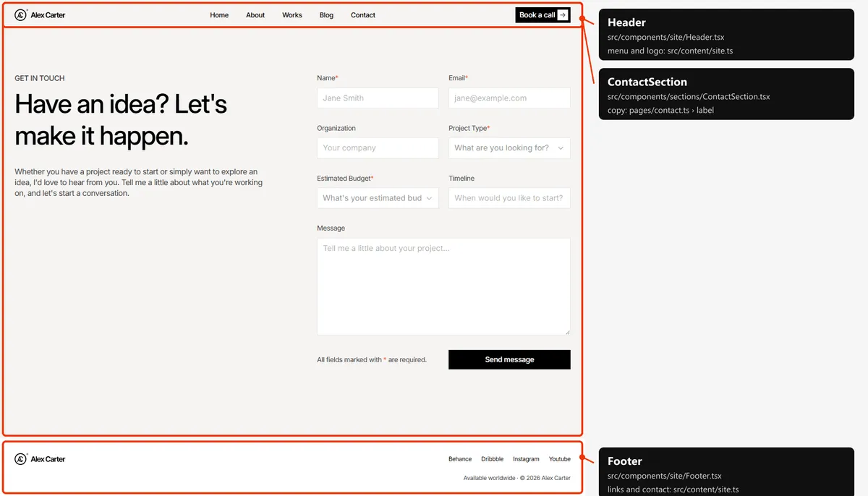Click into the Email input field

(509, 98)
